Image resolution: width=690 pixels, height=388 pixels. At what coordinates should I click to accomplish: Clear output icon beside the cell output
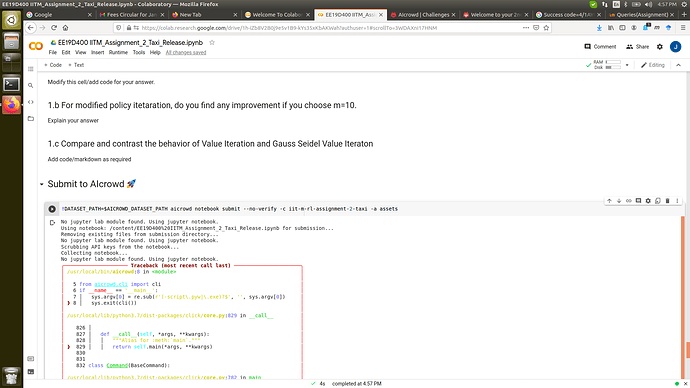click(52, 223)
